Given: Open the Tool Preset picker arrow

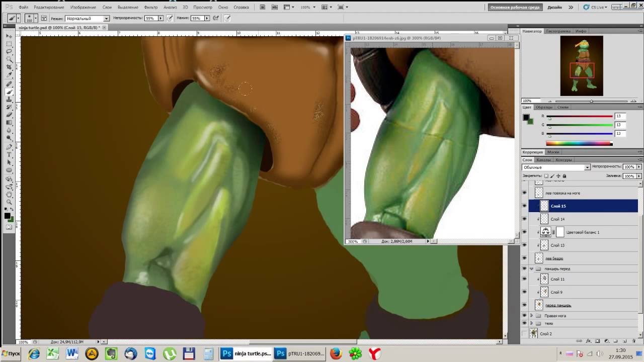Looking at the screenshot, I should [x=18, y=18].
